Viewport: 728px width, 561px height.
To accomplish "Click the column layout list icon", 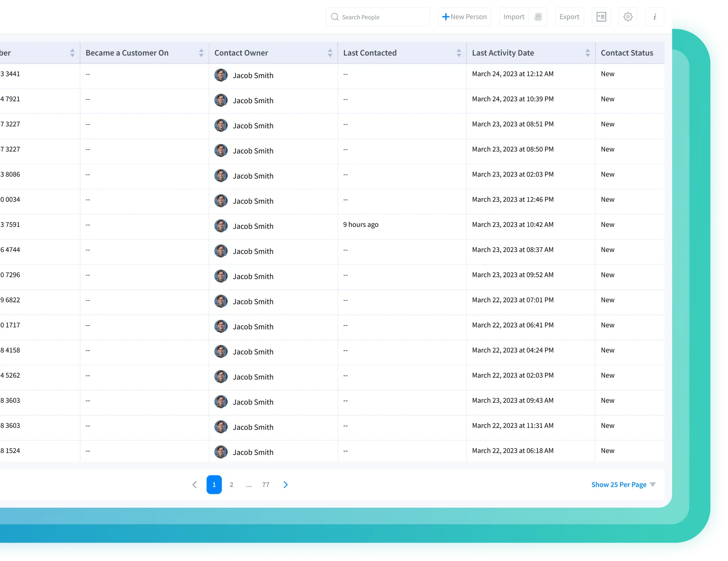I will (x=601, y=17).
